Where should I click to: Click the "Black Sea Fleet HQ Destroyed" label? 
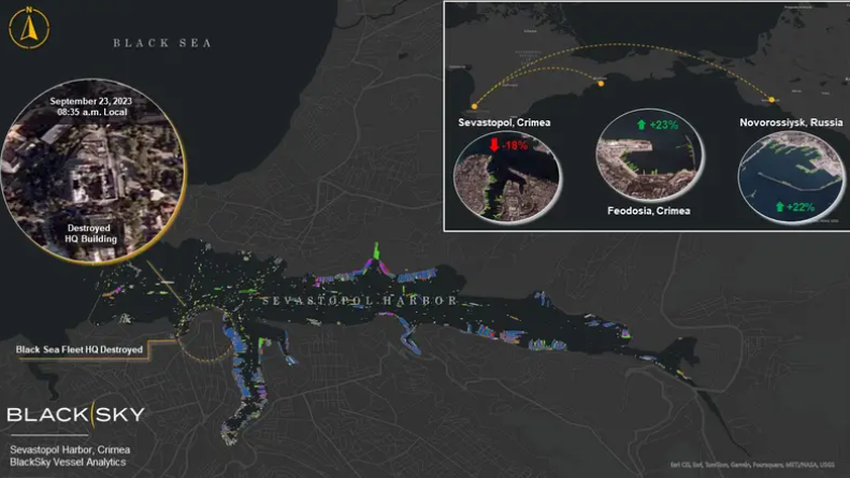[x=80, y=350]
